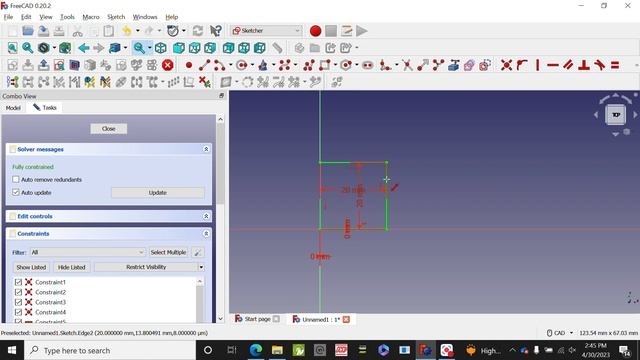Uncheck the Auto update checkbox
This screenshot has width=640, height=360.
click(16, 192)
